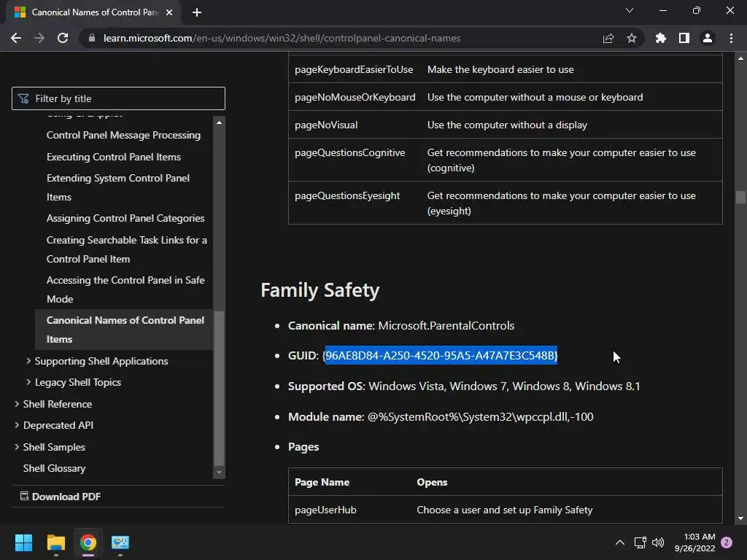Click the highlighted GUID text
The image size is (747, 560).
[x=441, y=356]
